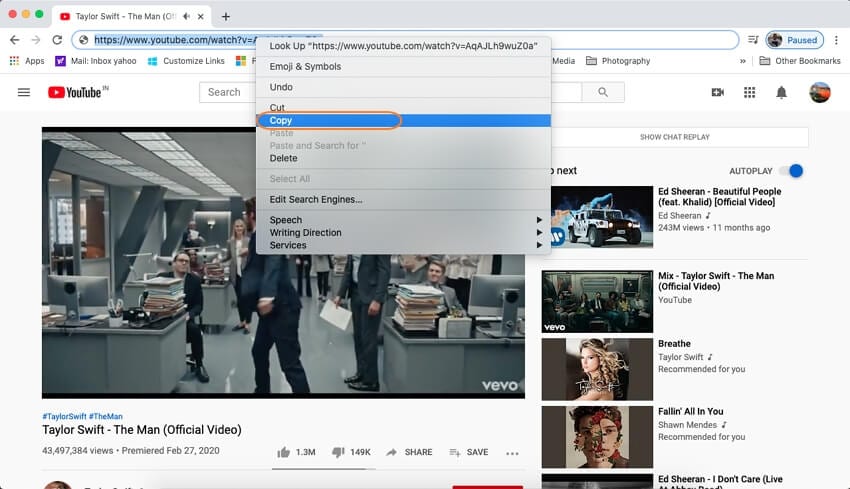Viewport: 850px width, 489px height.
Task: Reload the page with the refresh icon
Action: point(57,40)
